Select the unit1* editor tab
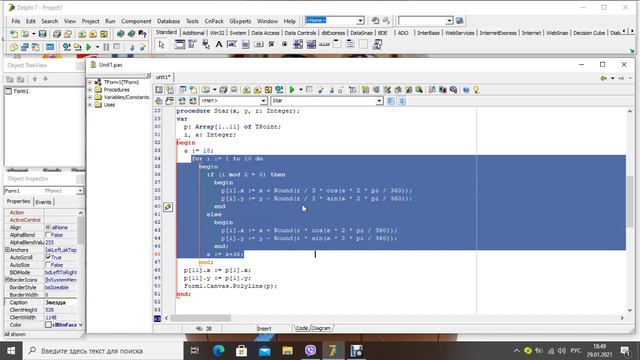Viewport: 640px width, 360px height. tap(163, 77)
